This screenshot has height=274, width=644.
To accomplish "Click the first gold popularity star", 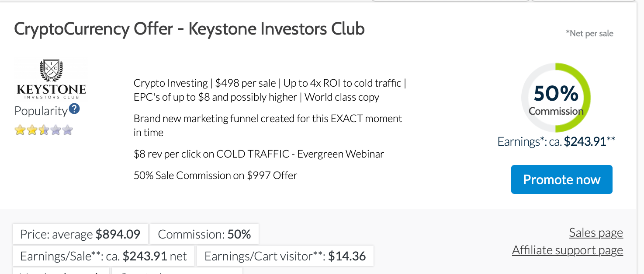I will pos(20,130).
